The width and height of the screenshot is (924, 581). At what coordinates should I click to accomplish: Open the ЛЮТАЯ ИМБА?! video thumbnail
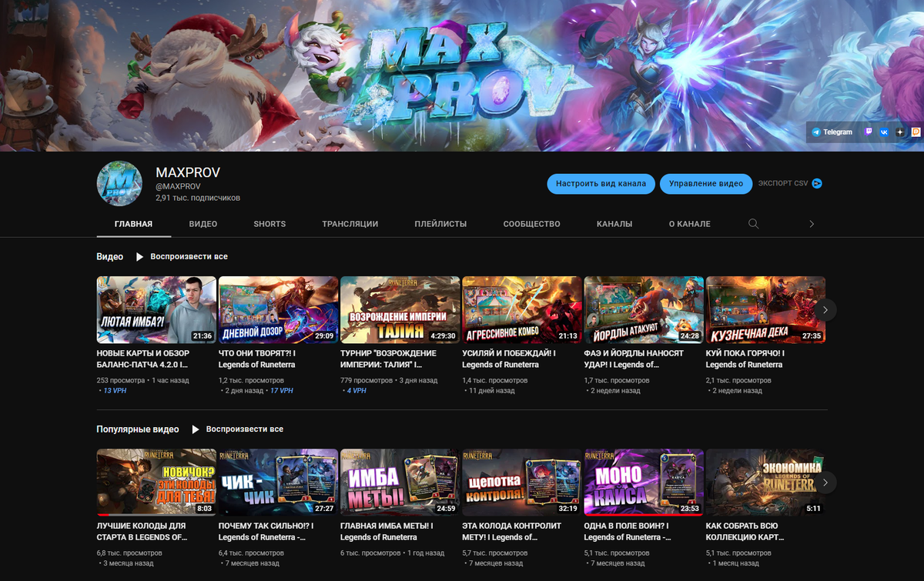[x=156, y=309]
